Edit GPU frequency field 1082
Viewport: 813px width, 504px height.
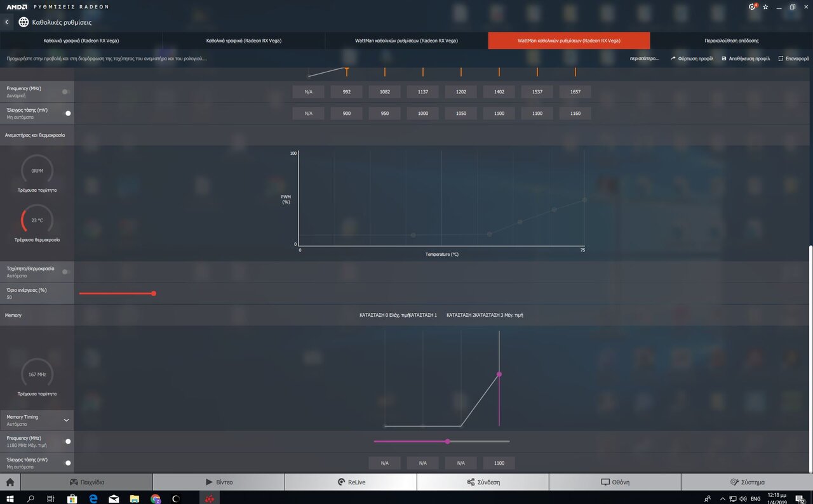384,92
